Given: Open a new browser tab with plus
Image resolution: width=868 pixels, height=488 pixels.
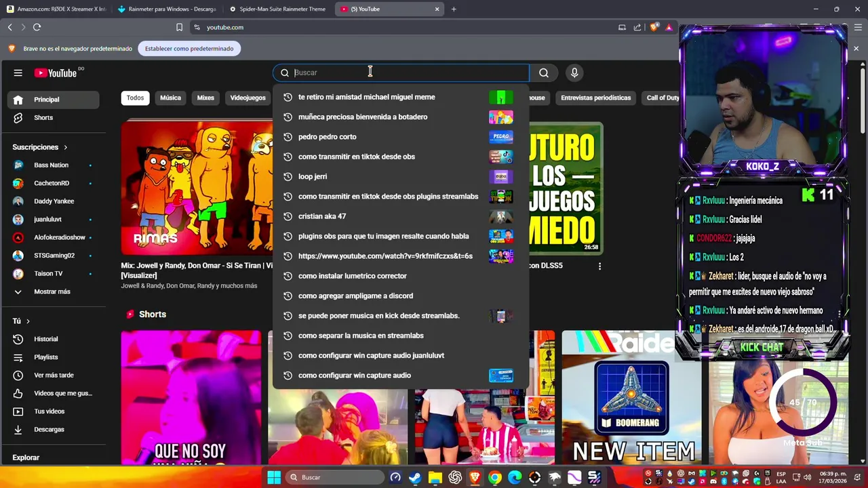Looking at the screenshot, I should coord(454,9).
